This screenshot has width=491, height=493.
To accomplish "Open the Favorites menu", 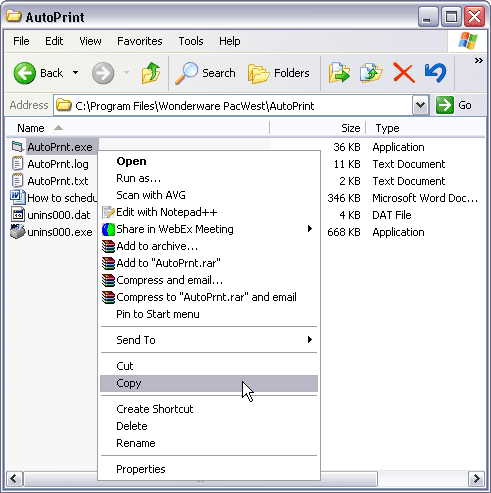I will [140, 41].
